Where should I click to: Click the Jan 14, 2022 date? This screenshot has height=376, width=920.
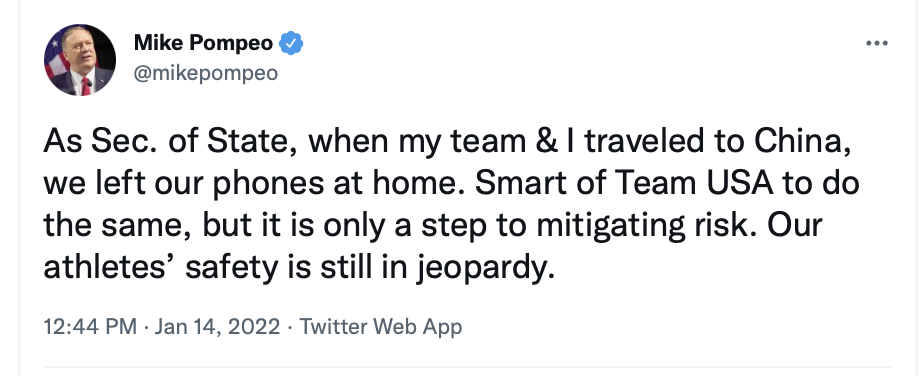(x=217, y=326)
